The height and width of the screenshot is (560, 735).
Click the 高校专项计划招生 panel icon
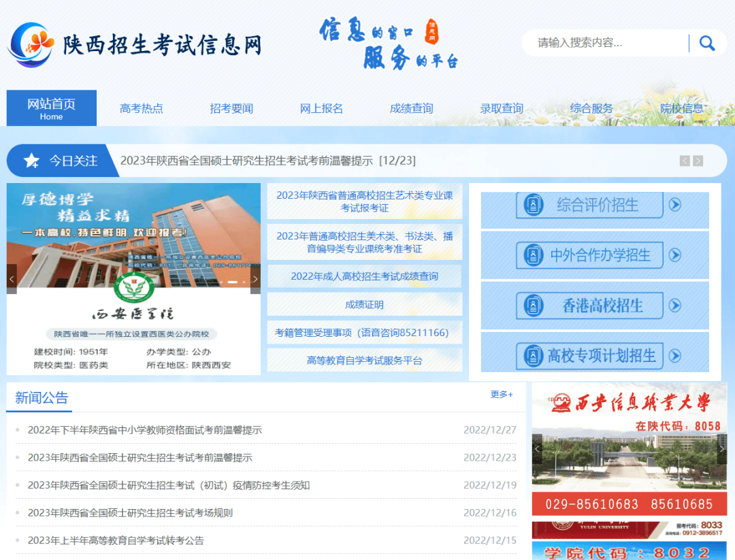(535, 356)
